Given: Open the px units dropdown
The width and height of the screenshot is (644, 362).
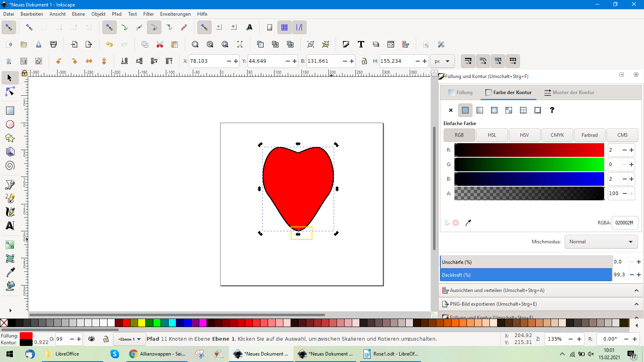Looking at the screenshot, I should (442, 61).
